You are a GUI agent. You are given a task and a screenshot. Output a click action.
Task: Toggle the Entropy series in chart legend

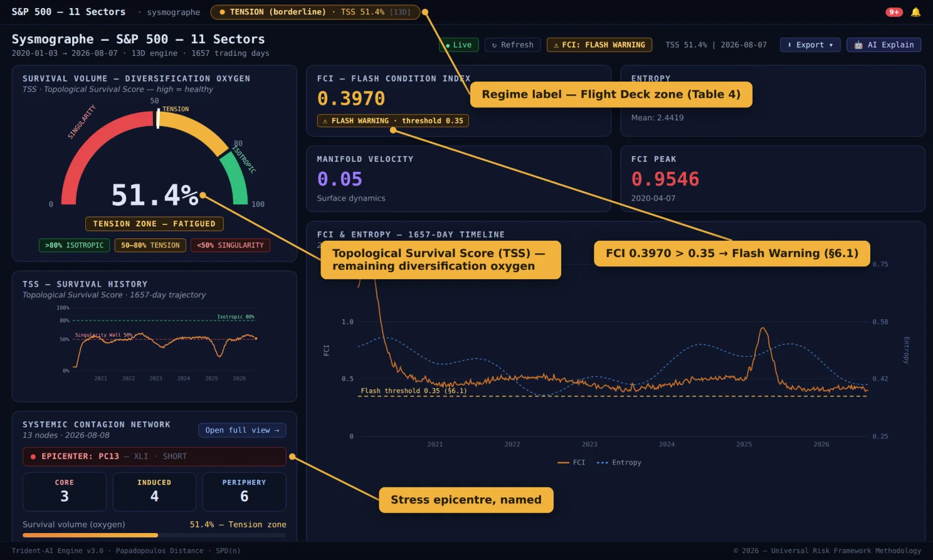[619, 463]
